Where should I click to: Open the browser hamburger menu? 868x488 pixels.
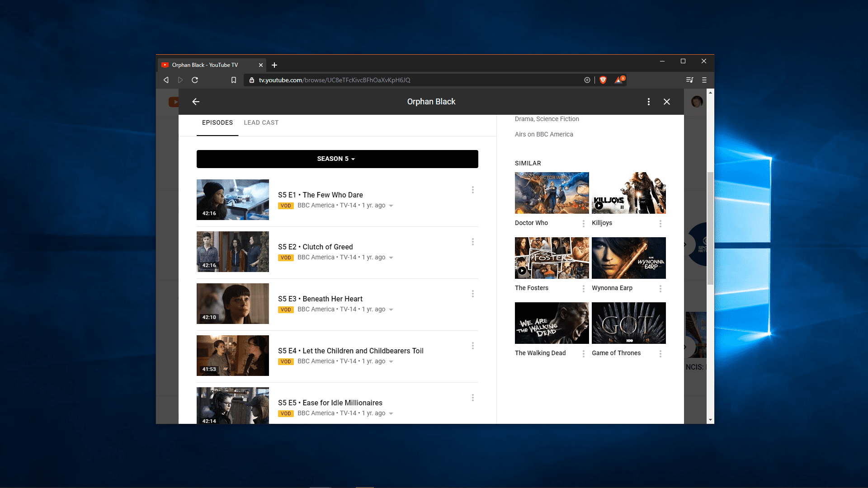click(704, 80)
